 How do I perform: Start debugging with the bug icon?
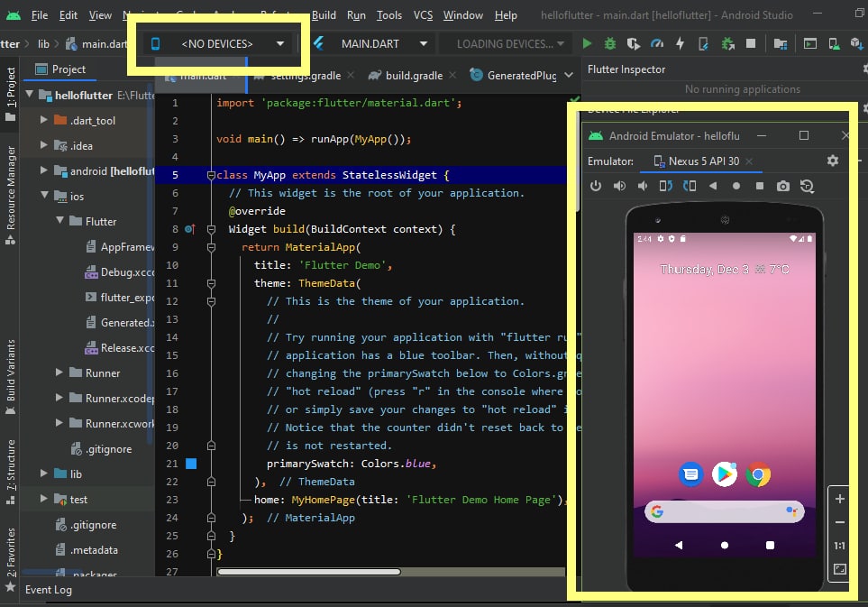pyautogui.click(x=610, y=43)
